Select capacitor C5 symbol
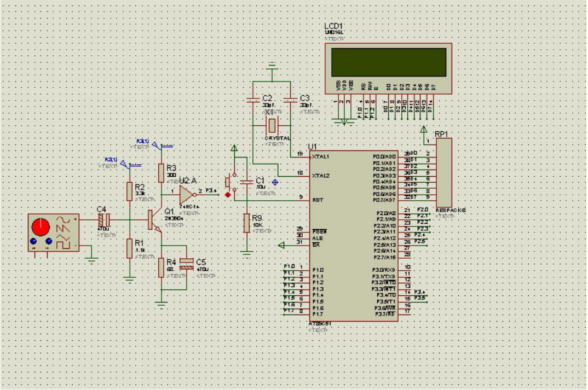 pos(186,264)
